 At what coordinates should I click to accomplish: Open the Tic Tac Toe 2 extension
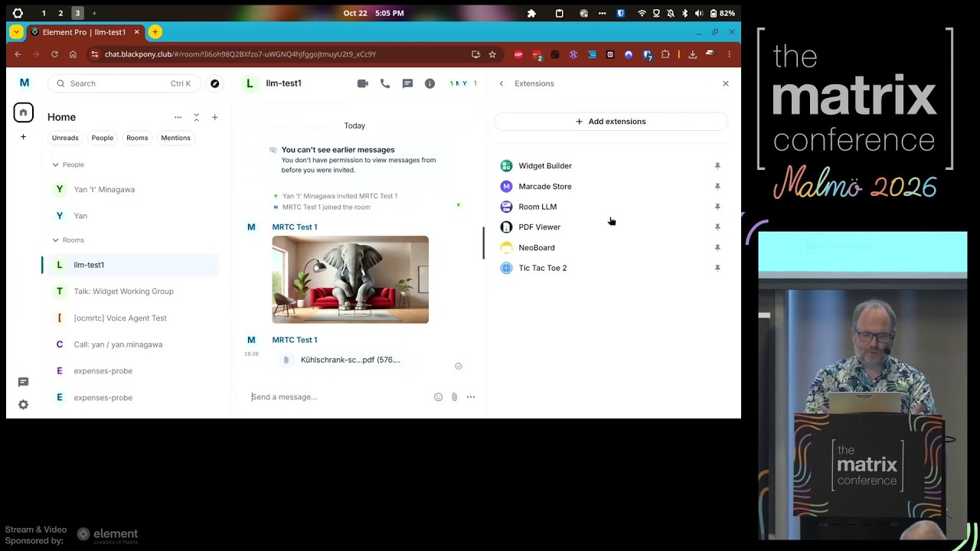[x=543, y=268]
